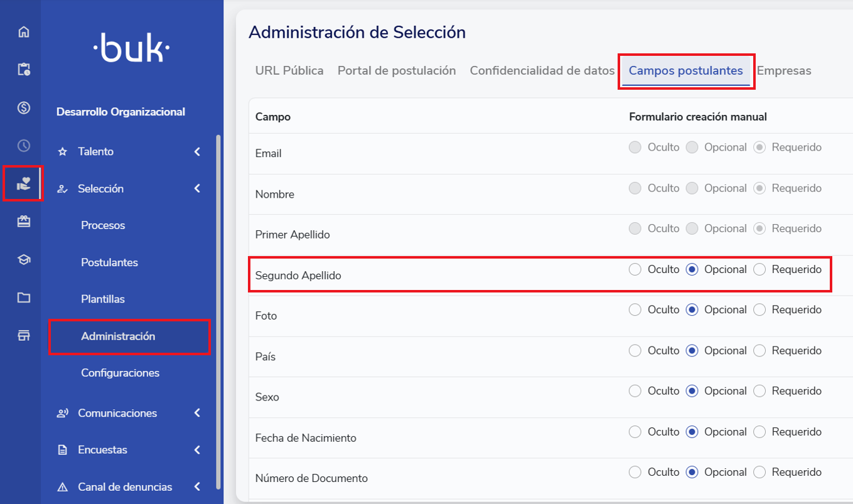Screen dimensions: 853x504
Task: Open the store marketplace icon in the rail
Action: coord(24,336)
